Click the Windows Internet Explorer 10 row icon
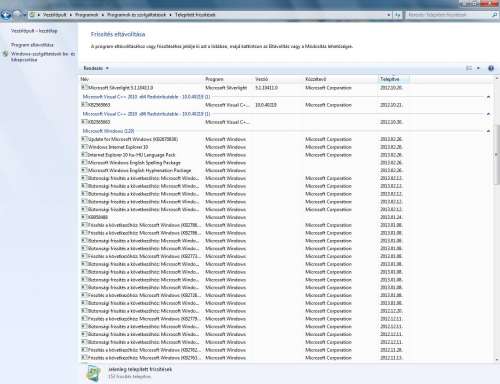The height and width of the screenshot is (384, 500). [84, 147]
